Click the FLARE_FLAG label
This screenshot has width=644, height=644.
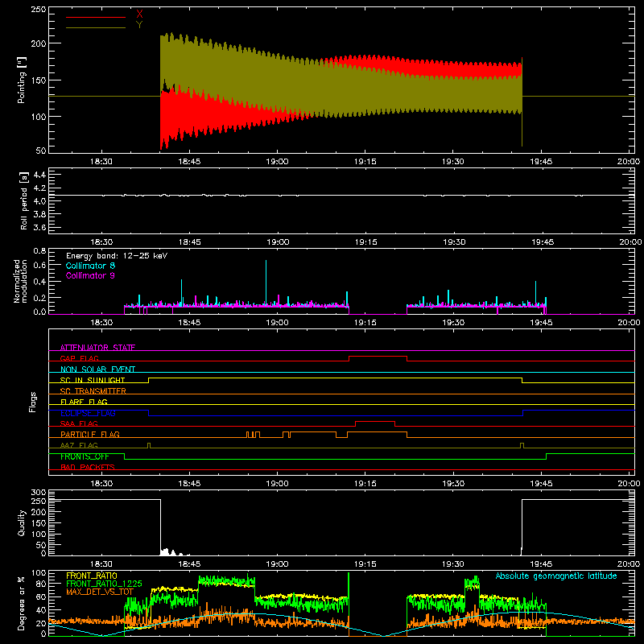pyautogui.click(x=84, y=402)
